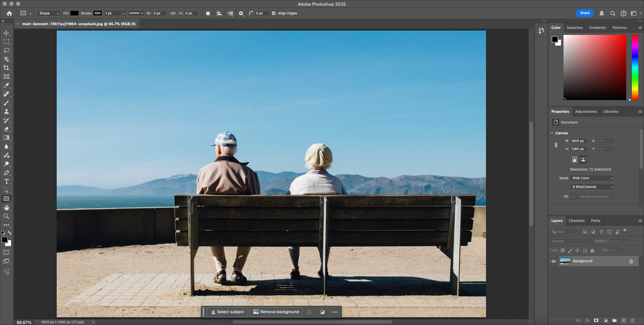The height and width of the screenshot is (325, 644).
Task: Collapse the Canvas section chevron
Action: (x=552, y=133)
